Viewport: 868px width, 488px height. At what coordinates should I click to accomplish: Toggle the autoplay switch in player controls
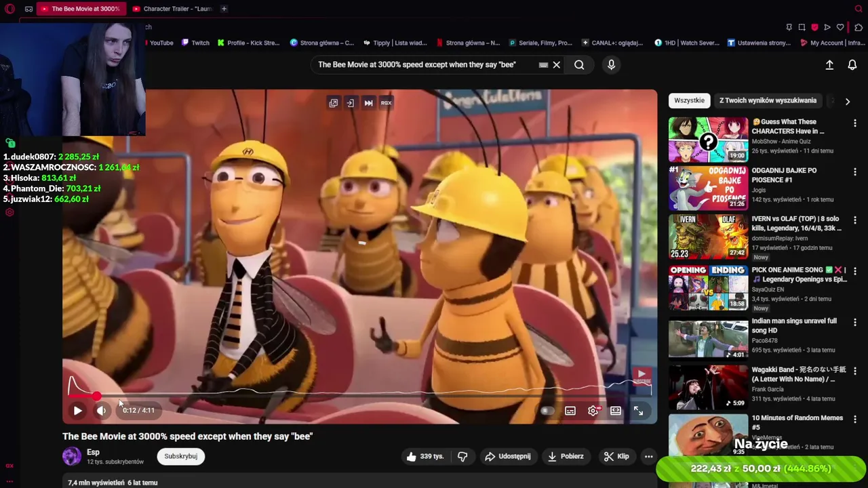(546, 411)
